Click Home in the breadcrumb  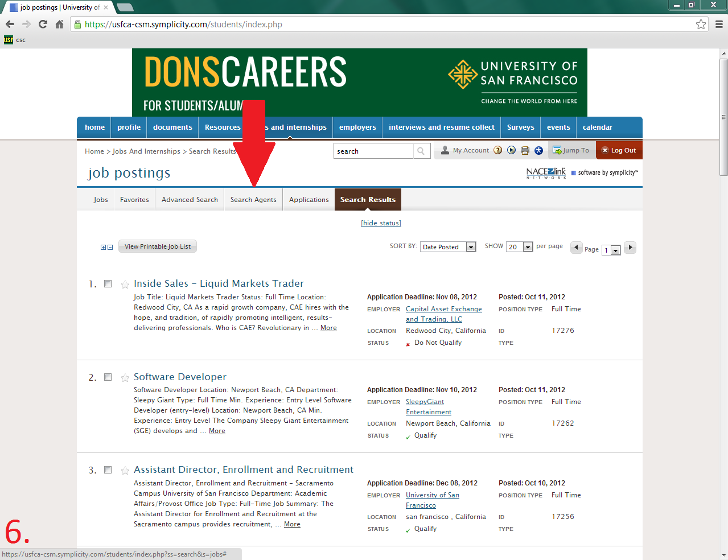pyautogui.click(x=94, y=151)
